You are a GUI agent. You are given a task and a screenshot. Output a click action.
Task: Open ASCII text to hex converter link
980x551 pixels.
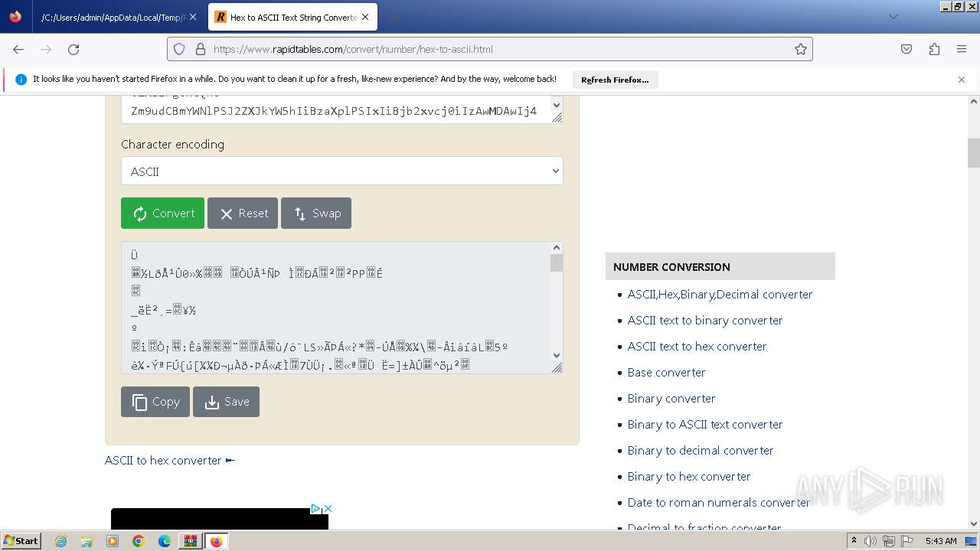pyautogui.click(x=697, y=346)
